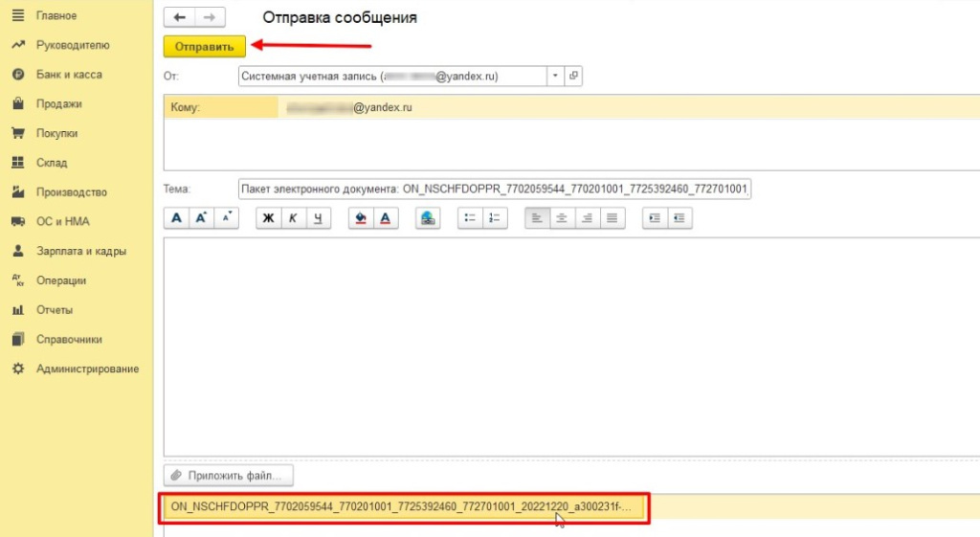Click the person icon for Зарплата и кадры

coord(18,251)
